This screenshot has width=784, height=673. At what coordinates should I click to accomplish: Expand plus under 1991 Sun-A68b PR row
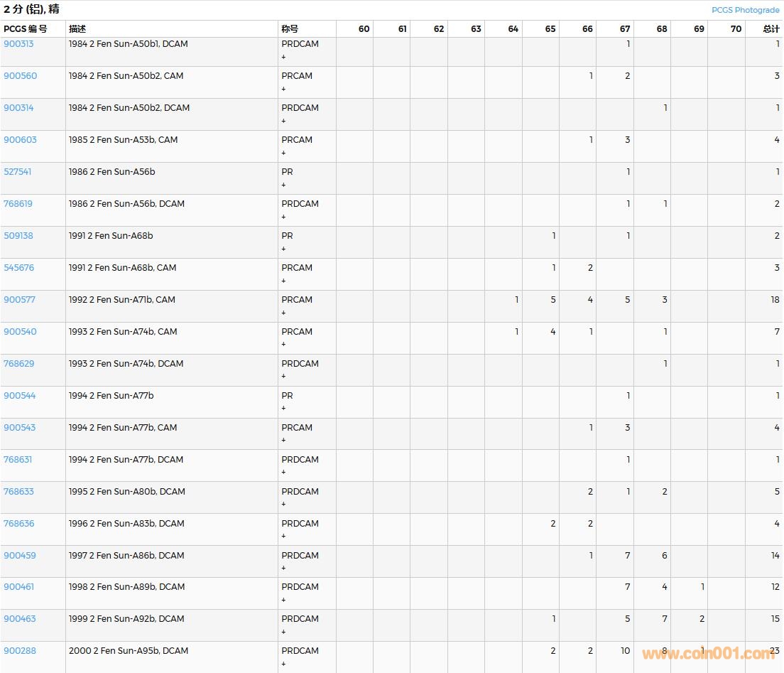[x=284, y=249]
